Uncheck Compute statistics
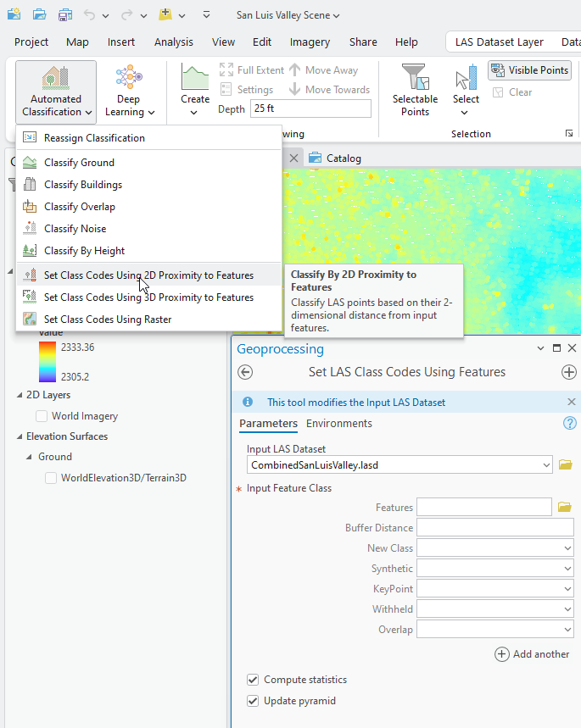 253,680
